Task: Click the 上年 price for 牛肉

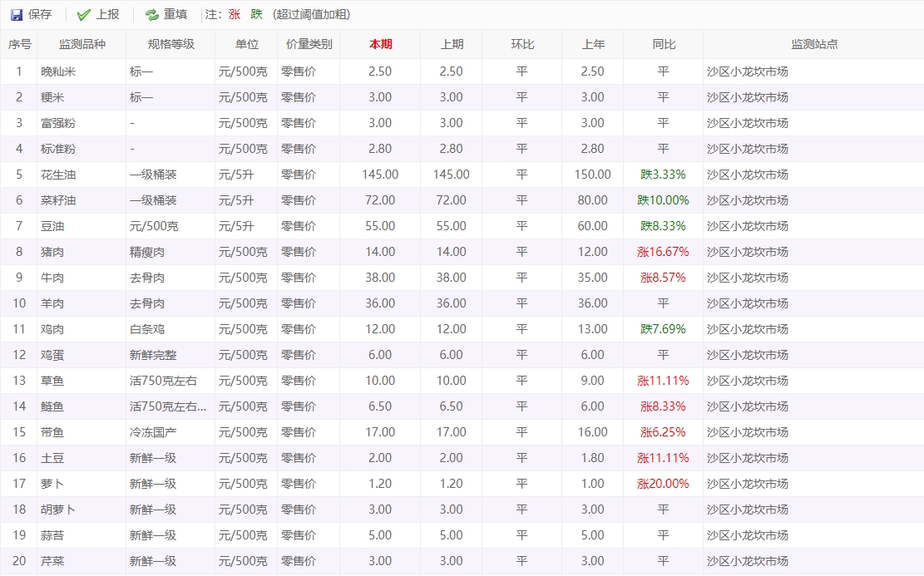Action: [x=592, y=278]
